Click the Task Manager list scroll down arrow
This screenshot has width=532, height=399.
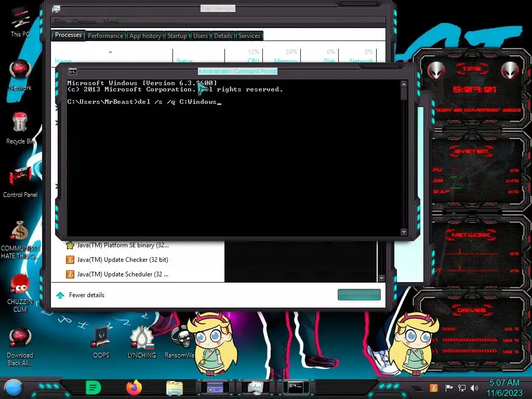point(381,278)
